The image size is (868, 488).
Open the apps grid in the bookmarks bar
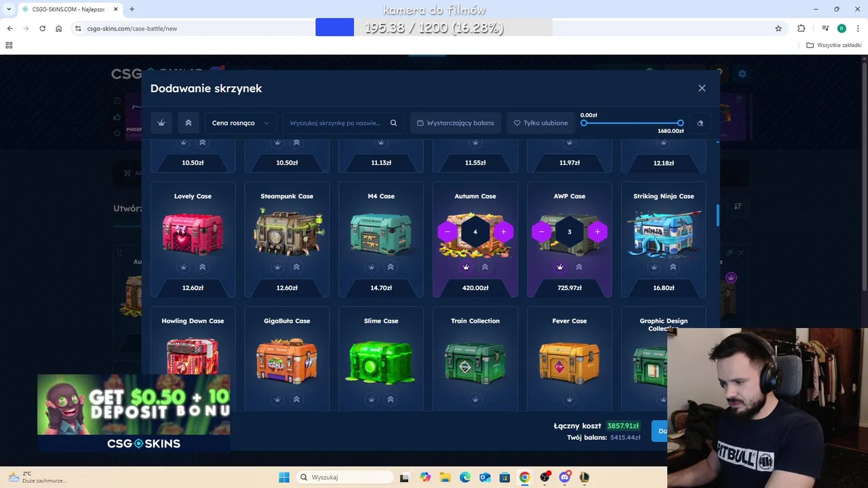tap(9, 45)
